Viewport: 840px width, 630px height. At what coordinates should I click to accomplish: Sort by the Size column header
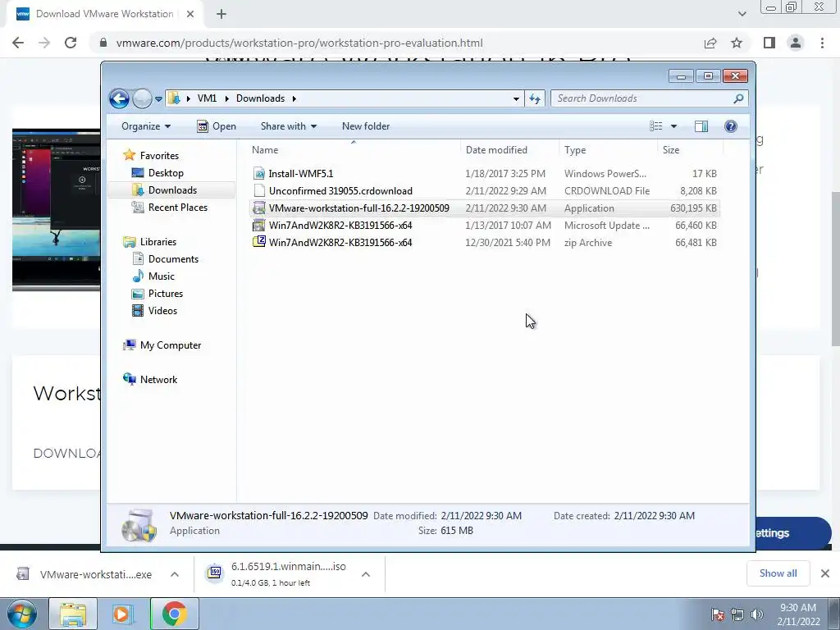pyautogui.click(x=690, y=150)
